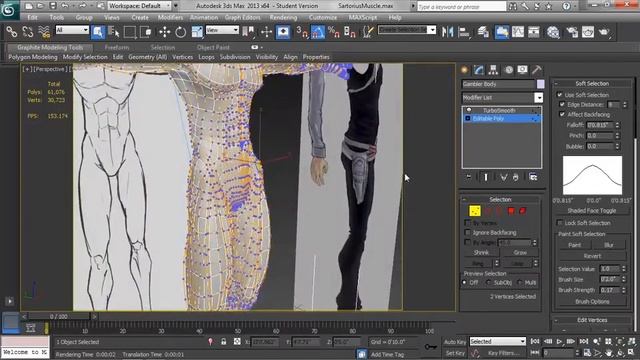Click the Grow selection button
Screen dimensions: 640x360
(x=520, y=253)
